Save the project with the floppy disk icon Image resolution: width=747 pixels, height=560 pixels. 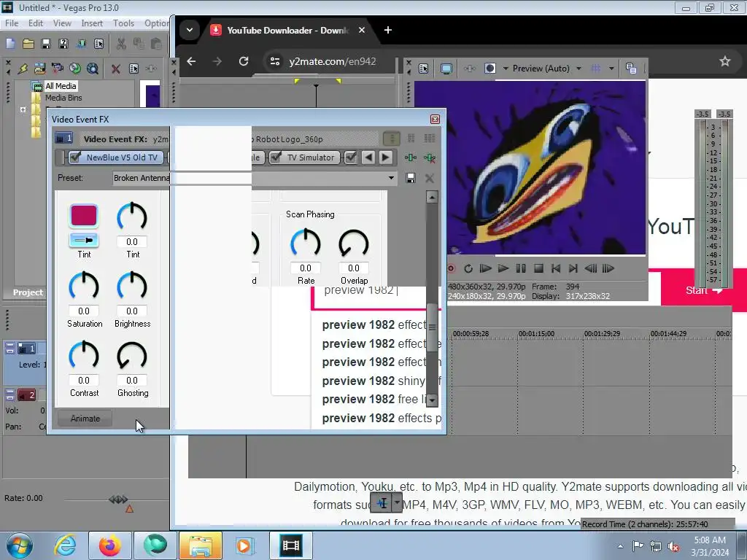(46, 44)
